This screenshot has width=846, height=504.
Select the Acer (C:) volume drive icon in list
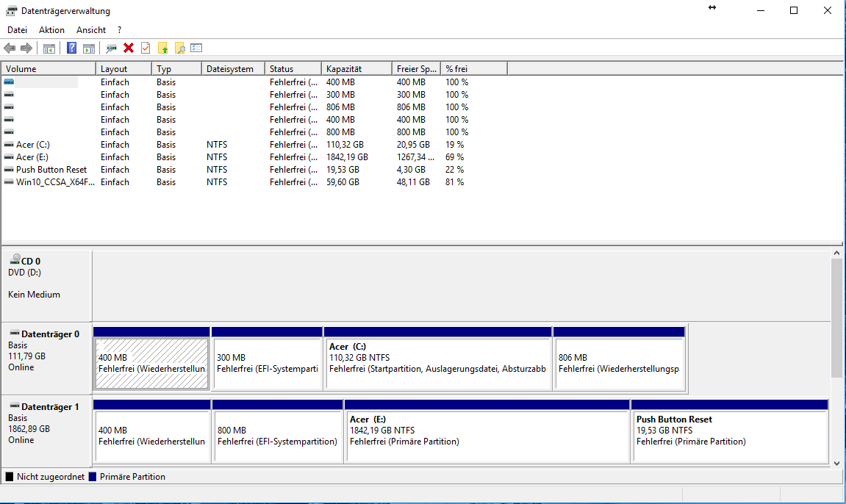pyautogui.click(x=9, y=145)
